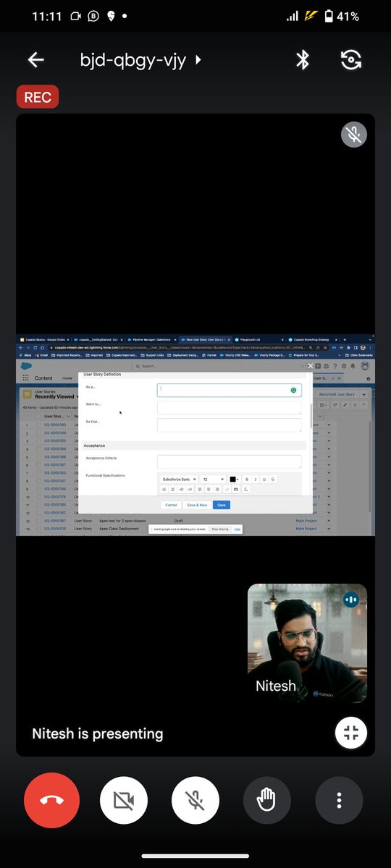Viewport: 391px width, 868px height.
Task: Click 'Stop sharing' in screen share bar
Action: click(219, 529)
